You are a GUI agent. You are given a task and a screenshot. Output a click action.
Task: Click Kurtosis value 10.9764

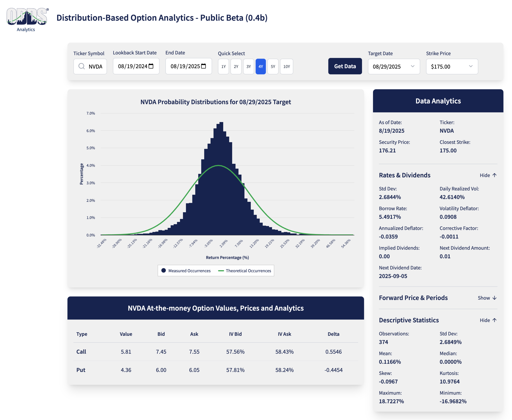(450, 382)
